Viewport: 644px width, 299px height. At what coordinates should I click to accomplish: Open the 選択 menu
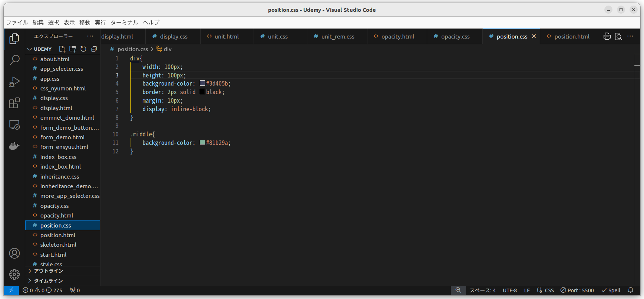click(x=54, y=23)
